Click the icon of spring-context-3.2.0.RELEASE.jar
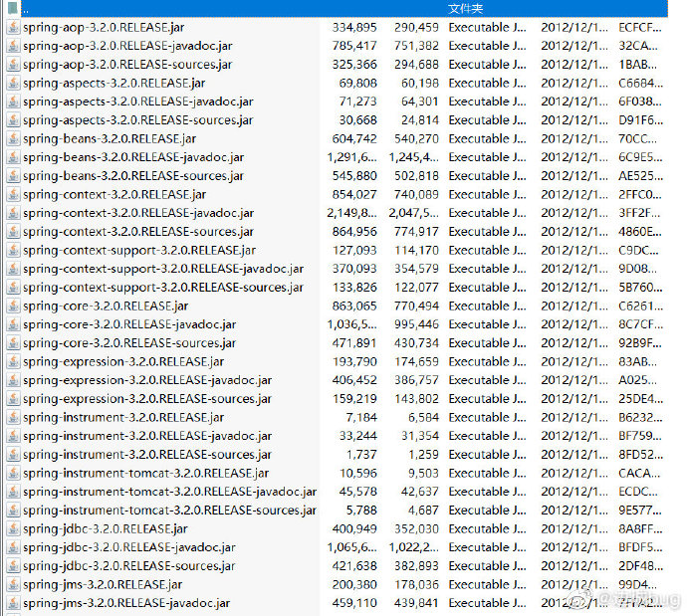This screenshot has width=687, height=616. (14, 194)
